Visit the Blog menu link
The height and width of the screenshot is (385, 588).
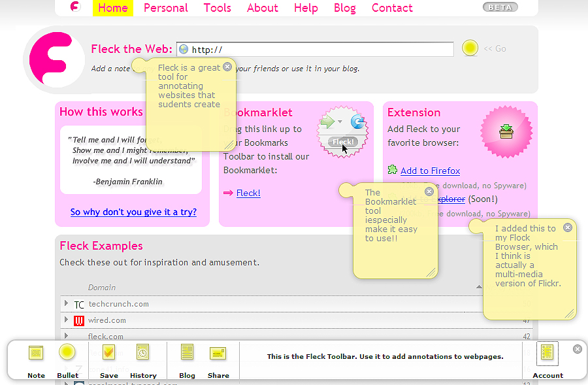pyautogui.click(x=344, y=8)
